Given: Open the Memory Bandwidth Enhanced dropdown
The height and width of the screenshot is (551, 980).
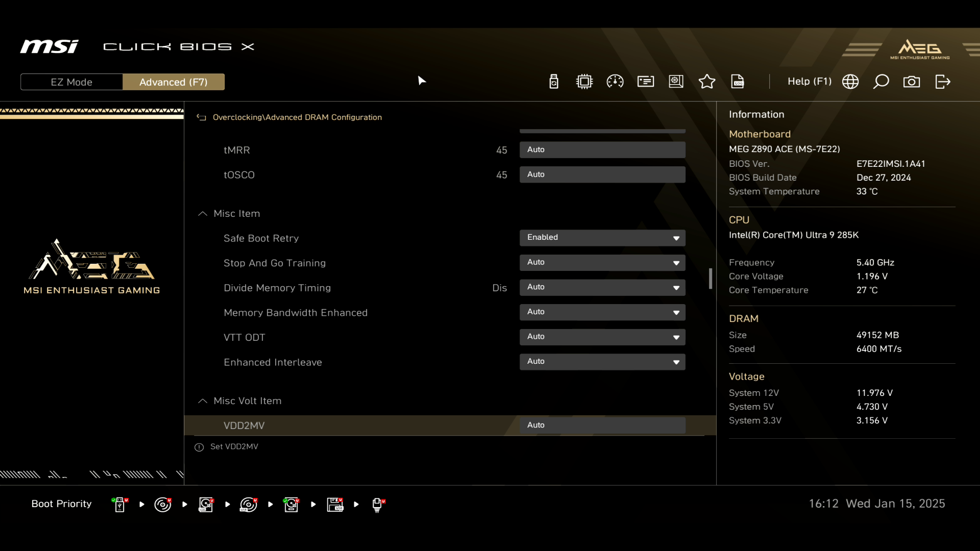Looking at the screenshot, I should point(602,312).
